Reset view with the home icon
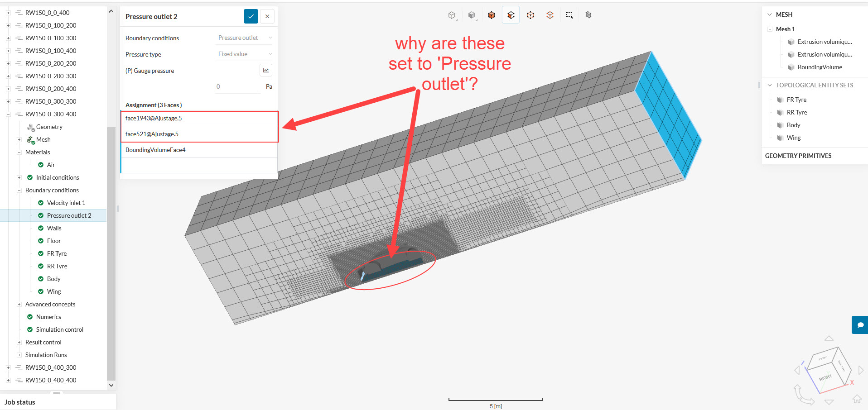The height and width of the screenshot is (410, 868). coord(857,399)
